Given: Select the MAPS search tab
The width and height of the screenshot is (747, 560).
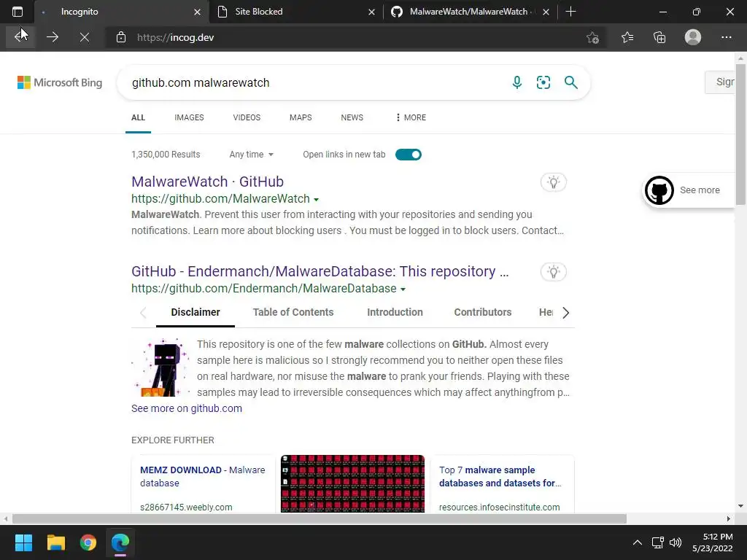Looking at the screenshot, I should [x=301, y=117].
